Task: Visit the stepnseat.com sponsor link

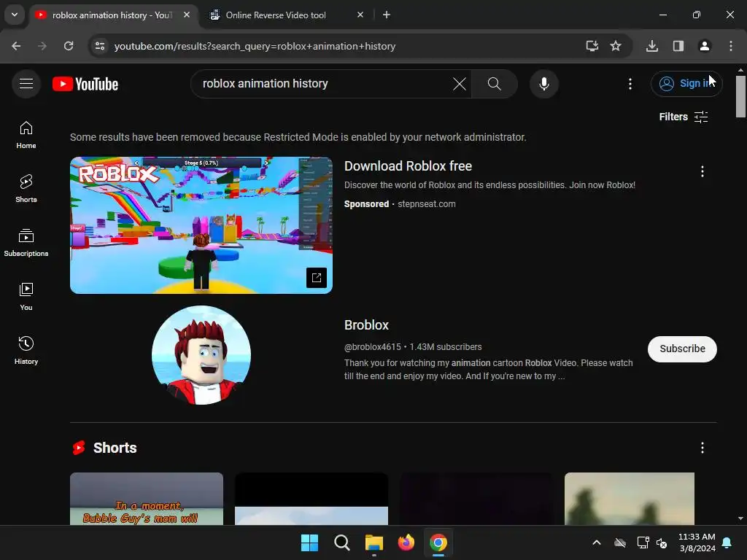Action: (x=426, y=204)
